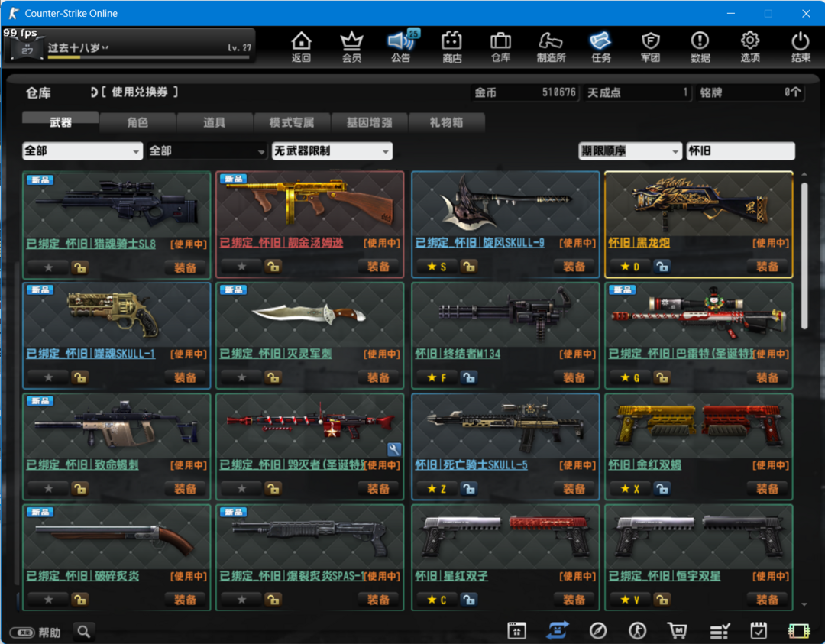
Task: Toggle lock on 灭灵军刺 card
Action: click(x=273, y=377)
